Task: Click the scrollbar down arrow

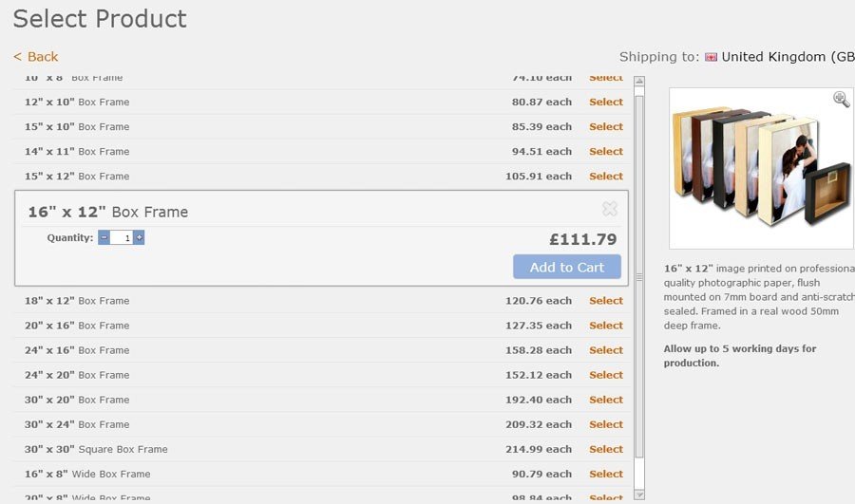Action: [x=639, y=495]
